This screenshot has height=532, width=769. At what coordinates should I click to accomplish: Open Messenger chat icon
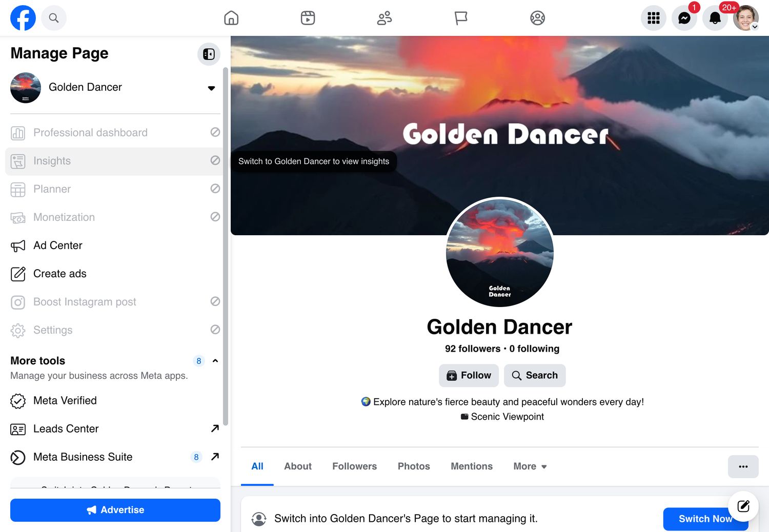tap(684, 18)
